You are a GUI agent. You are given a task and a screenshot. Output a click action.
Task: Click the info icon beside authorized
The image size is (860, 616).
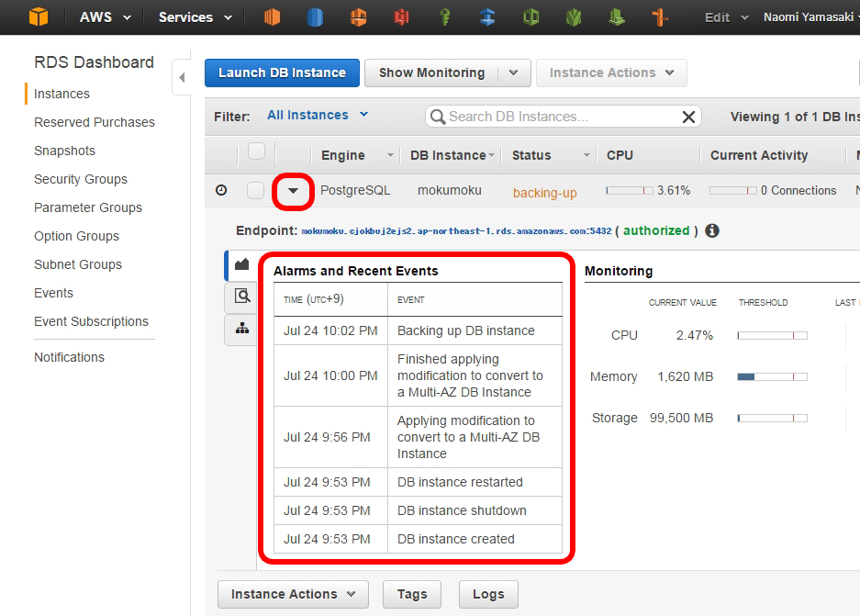pyautogui.click(x=712, y=231)
